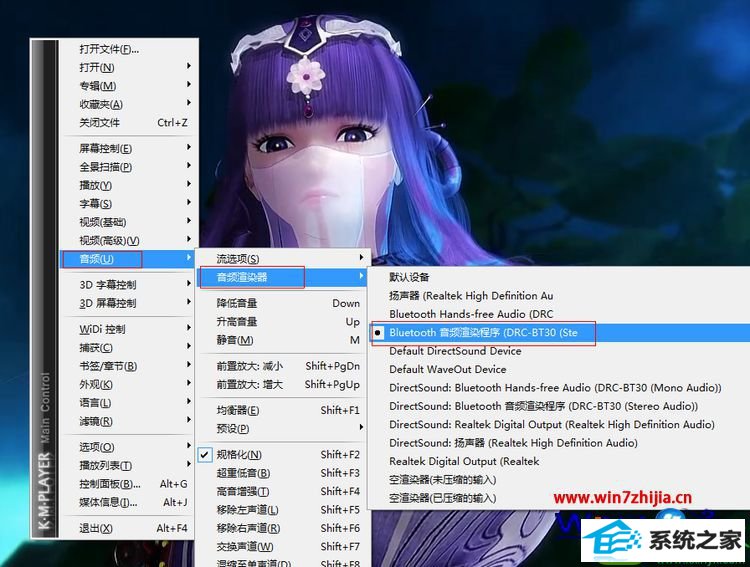Select the highlighted 音频(U) menu item
Image resolution: width=750 pixels, height=567 pixels.
coord(128,259)
